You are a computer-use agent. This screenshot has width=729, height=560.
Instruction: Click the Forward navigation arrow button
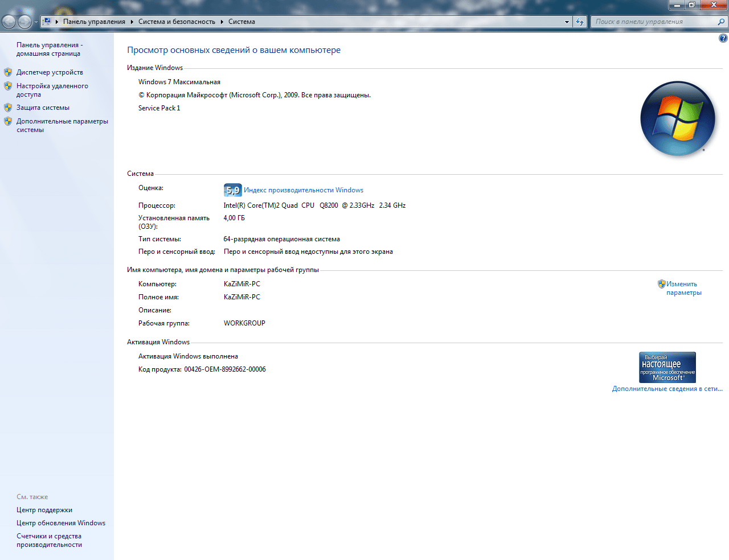pos(24,22)
